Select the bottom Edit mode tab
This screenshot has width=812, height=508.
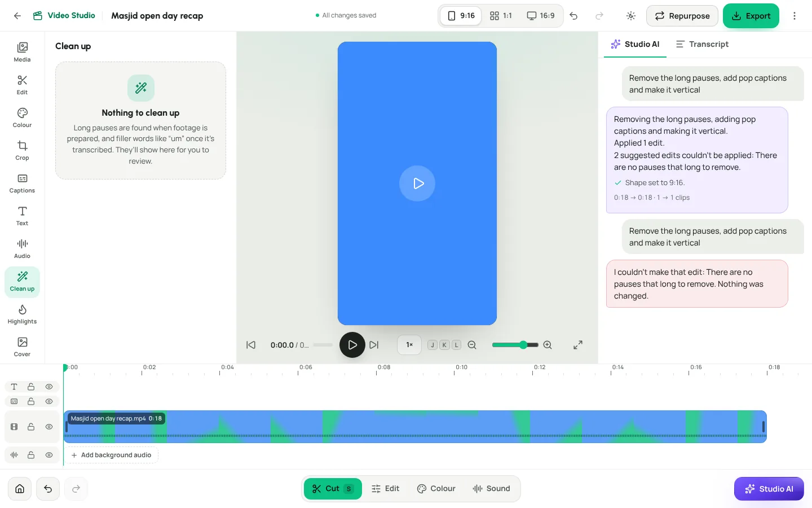tap(386, 489)
